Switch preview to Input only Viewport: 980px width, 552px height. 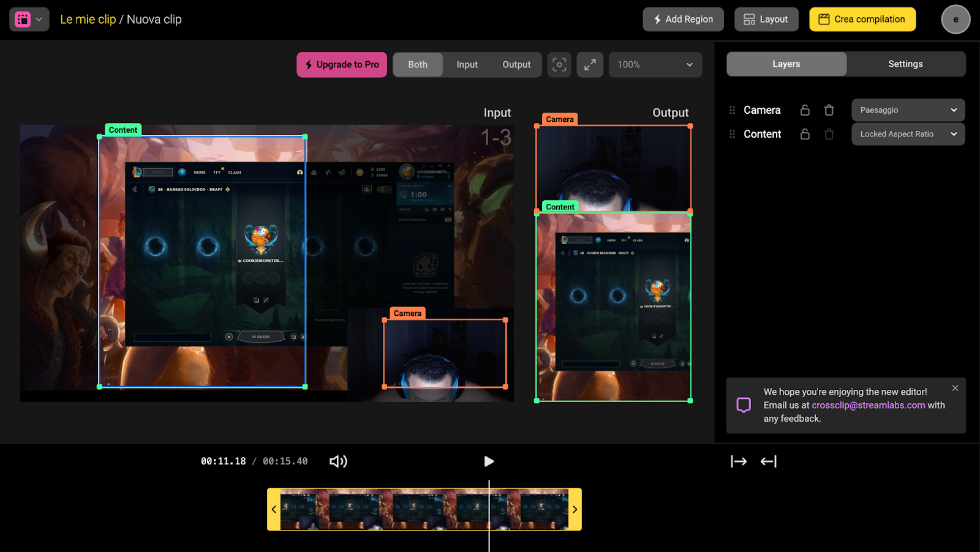(x=467, y=65)
